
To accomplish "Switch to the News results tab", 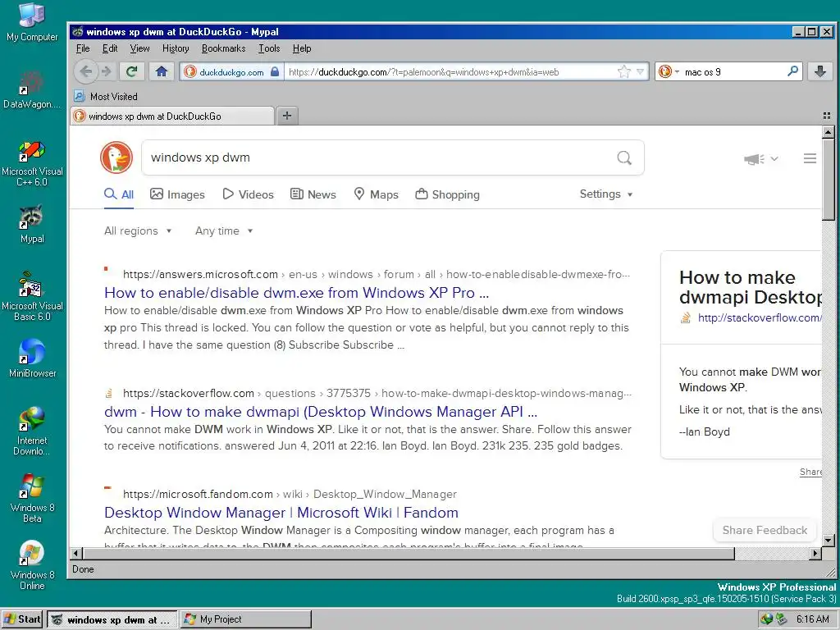I will pos(313,194).
